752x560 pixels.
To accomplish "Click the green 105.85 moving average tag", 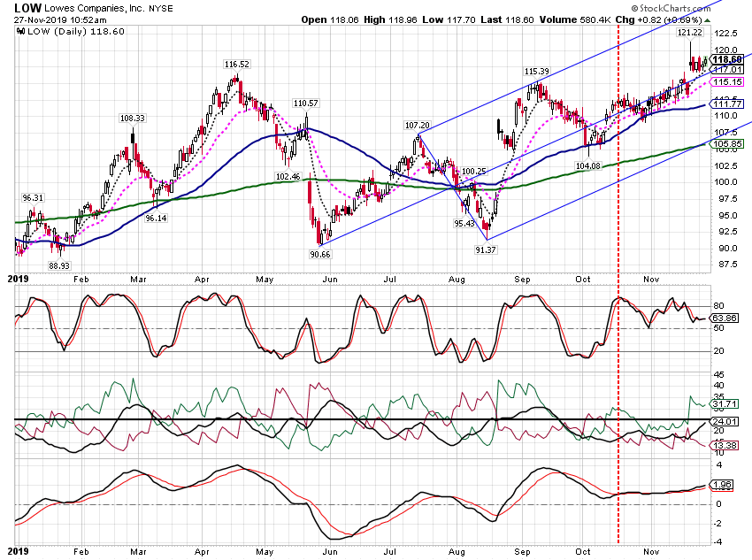I will click(x=726, y=144).
